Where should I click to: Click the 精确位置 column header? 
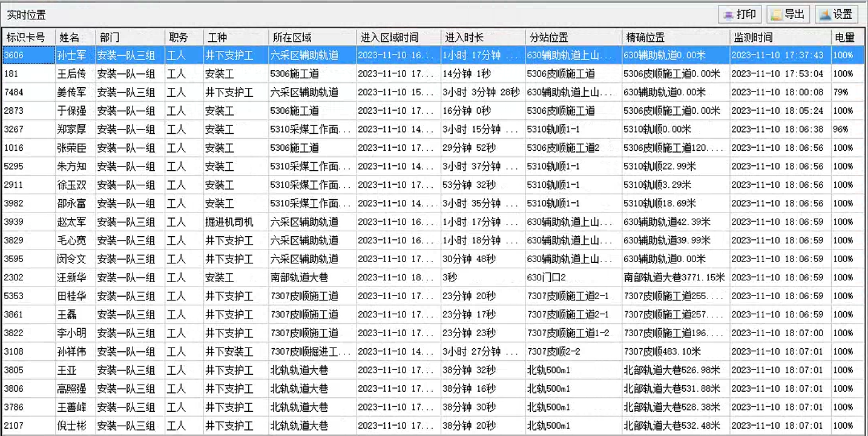pyautogui.click(x=676, y=38)
